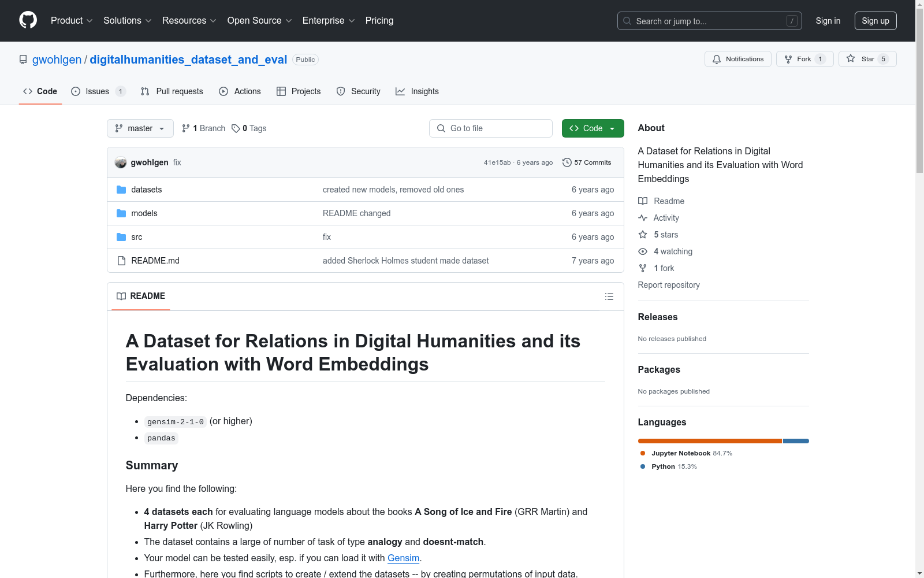Open the Releases section heading link
924x578 pixels.
[658, 317]
